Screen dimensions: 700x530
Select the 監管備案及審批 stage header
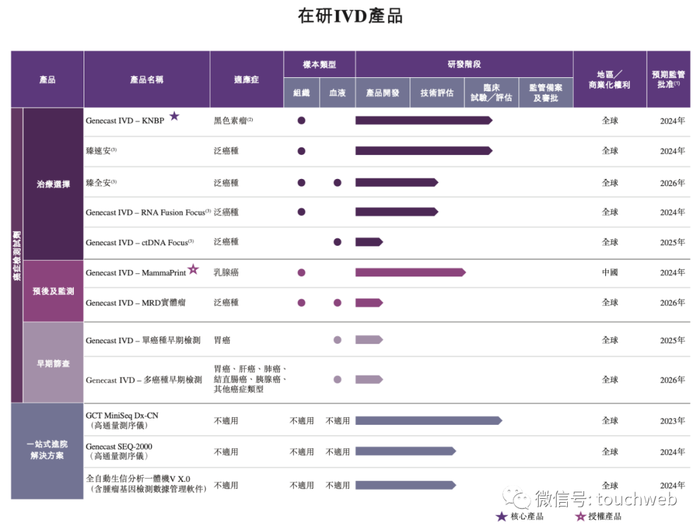click(x=546, y=93)
